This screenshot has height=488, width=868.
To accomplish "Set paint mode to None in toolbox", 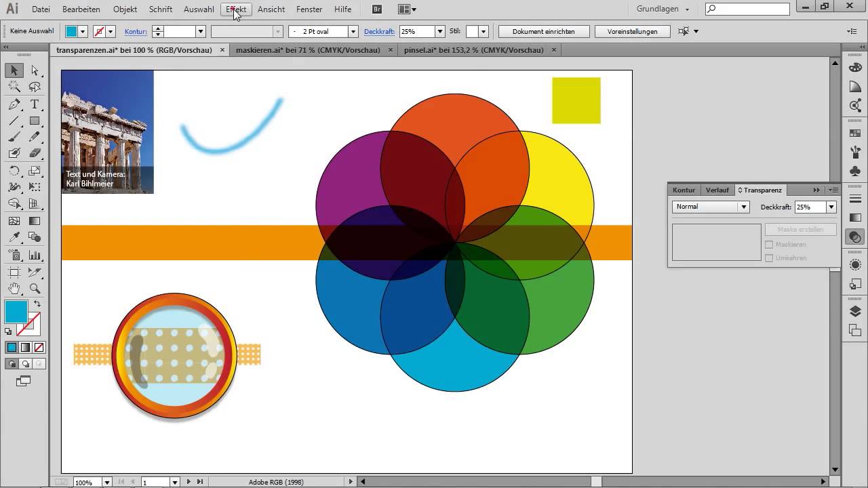I will pyautogui.click(x=39, y=348).
